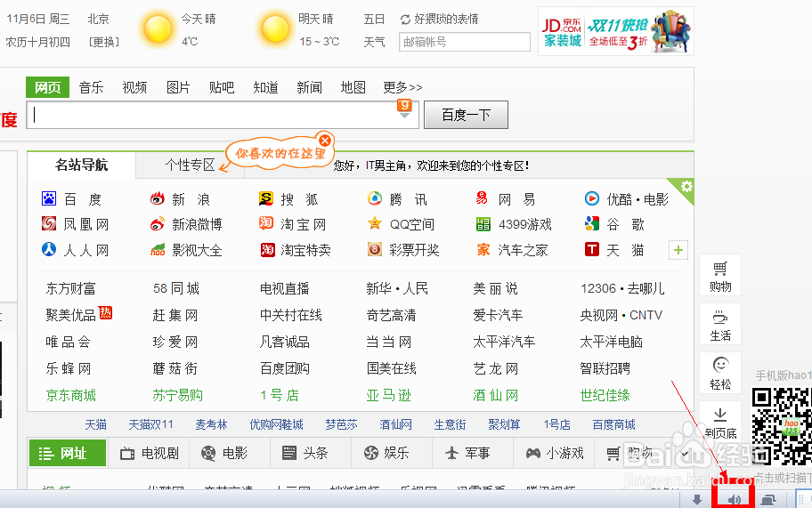This screenshot has height=508, width=812.
Task: Open 彩票开奖 lottery icon link
Action: point(375,249)
